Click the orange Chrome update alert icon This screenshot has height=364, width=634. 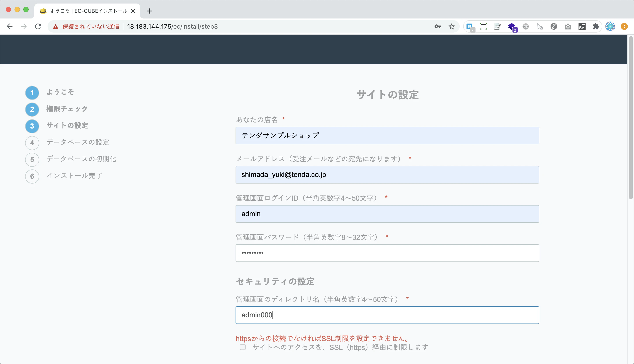click(x=624, y=26)
